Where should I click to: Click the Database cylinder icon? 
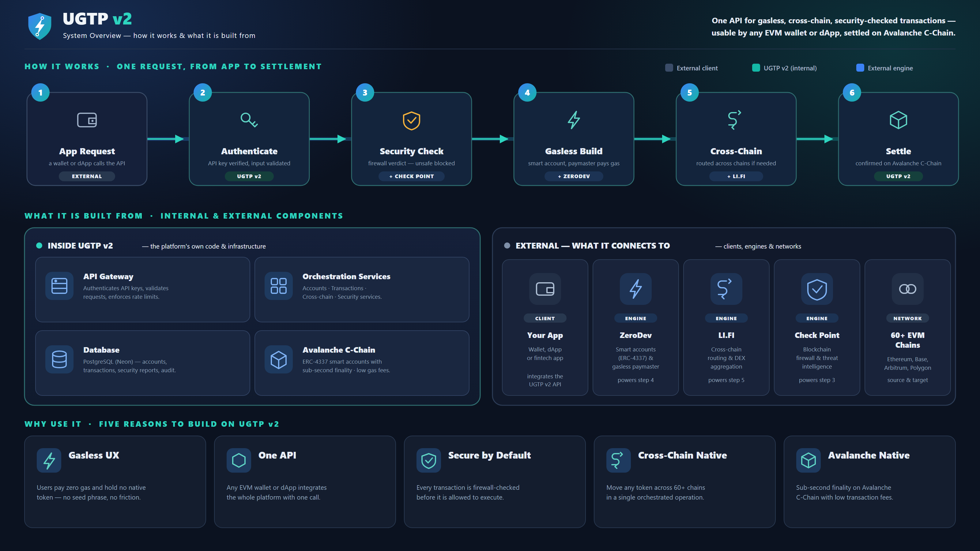(59, 359)
